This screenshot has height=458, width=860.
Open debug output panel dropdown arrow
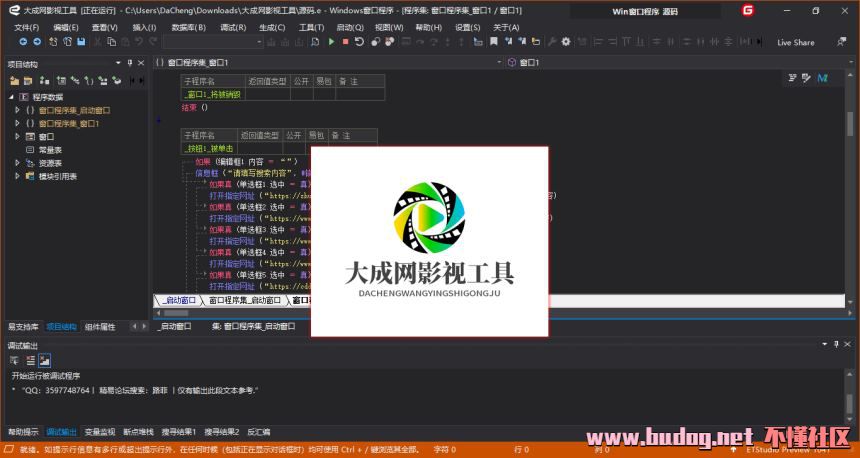(824, 344)
